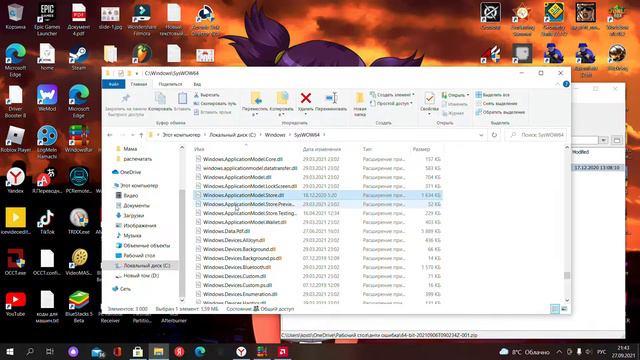Click Modified column in background window
The width and height of the screenshot is (640, 360).
coord(580,152)
